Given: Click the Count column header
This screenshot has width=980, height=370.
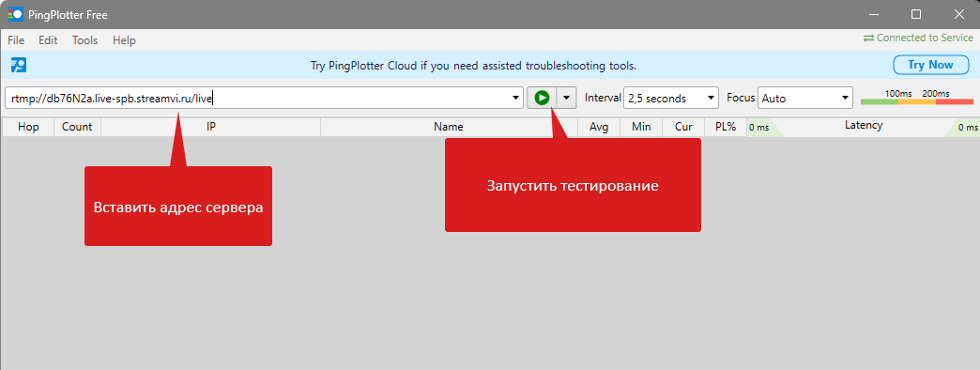Looking at the screenshot, I should coord(78,127).
